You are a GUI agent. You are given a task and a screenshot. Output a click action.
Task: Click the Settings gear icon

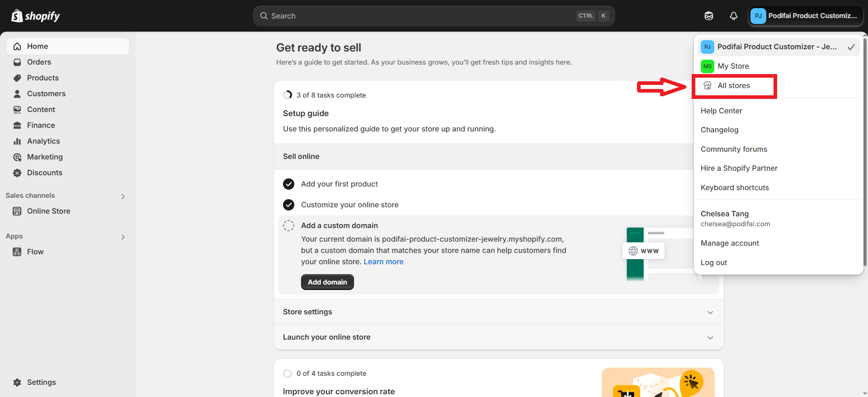(x=17, y=382)
